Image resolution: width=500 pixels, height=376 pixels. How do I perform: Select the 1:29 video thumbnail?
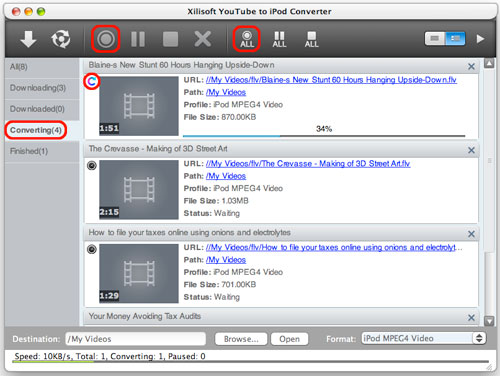point(139,273)
